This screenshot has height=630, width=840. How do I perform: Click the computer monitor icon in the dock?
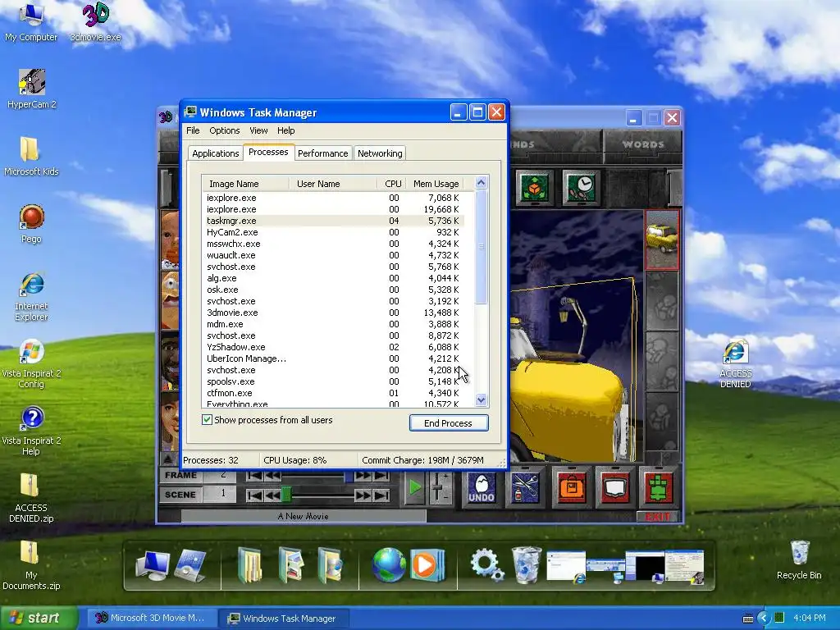(153, 565)
